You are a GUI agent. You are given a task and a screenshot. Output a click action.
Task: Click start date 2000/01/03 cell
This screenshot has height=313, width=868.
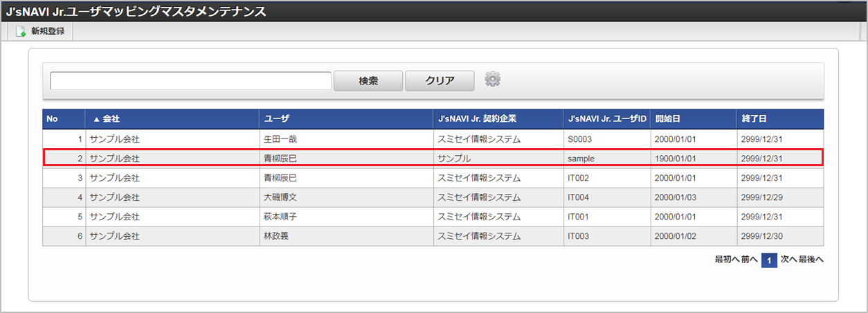[x=694, y=197]
